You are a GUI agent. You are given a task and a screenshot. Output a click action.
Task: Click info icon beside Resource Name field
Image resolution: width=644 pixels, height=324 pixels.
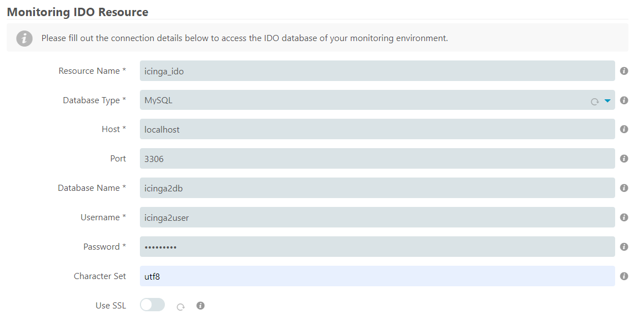[624, 71]
